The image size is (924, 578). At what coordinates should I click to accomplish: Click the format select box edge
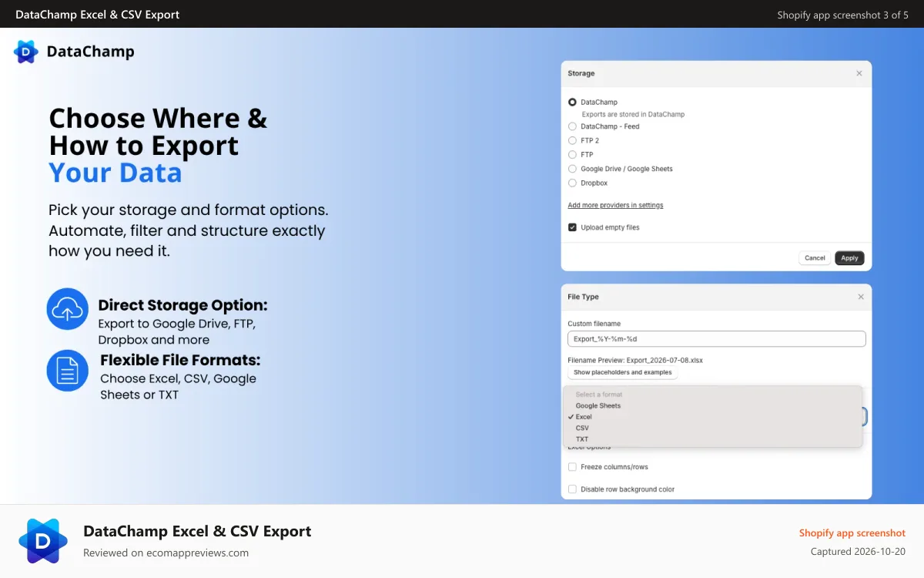point(865,417)
